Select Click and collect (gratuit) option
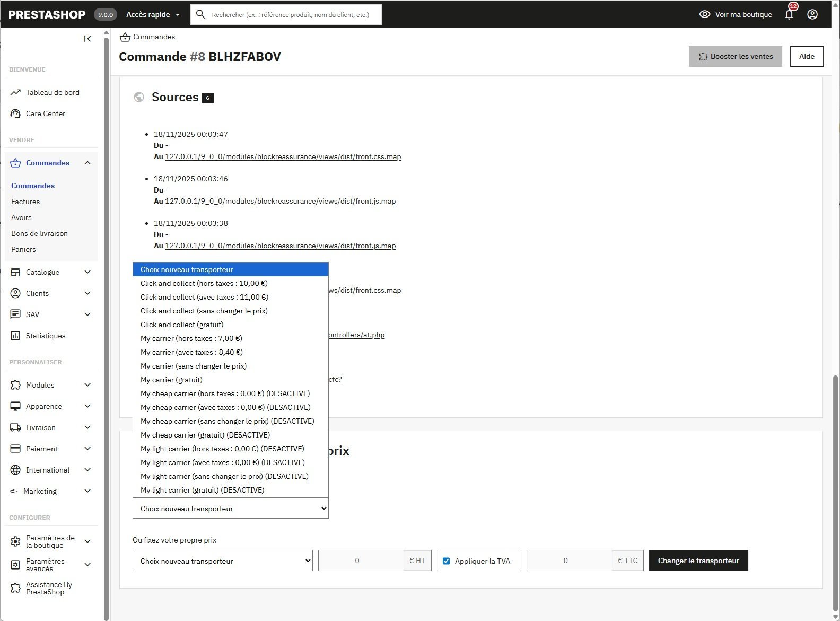Screen dimensions: 840x621 [x=231, y=325]
